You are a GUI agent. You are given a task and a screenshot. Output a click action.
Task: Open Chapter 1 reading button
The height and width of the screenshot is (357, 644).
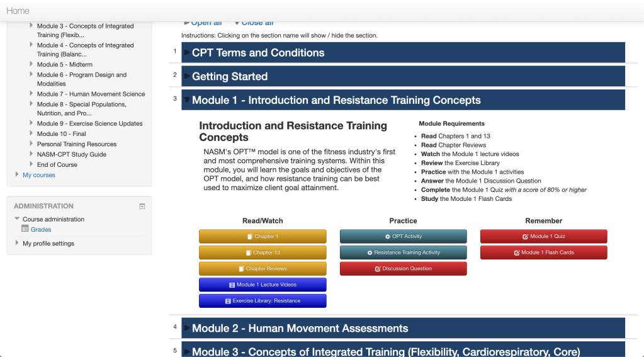pyautogui.click(x=263, y=237)
